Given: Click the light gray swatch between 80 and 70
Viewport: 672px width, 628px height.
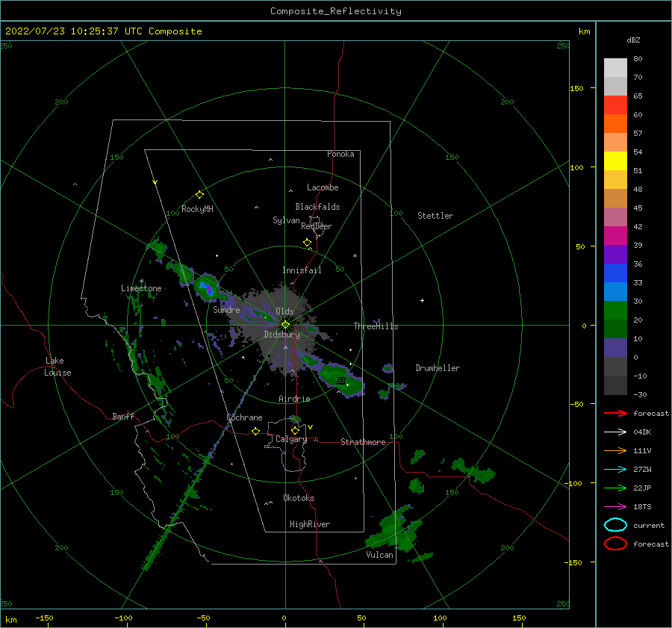Looking at the screenshot, I should pyautogui.click(x=615, y=67).
